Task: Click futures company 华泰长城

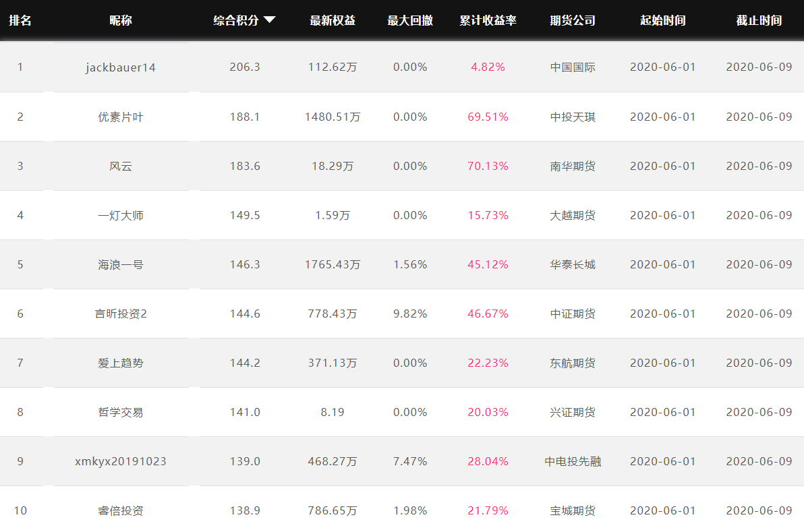Action: coord(573,264)
